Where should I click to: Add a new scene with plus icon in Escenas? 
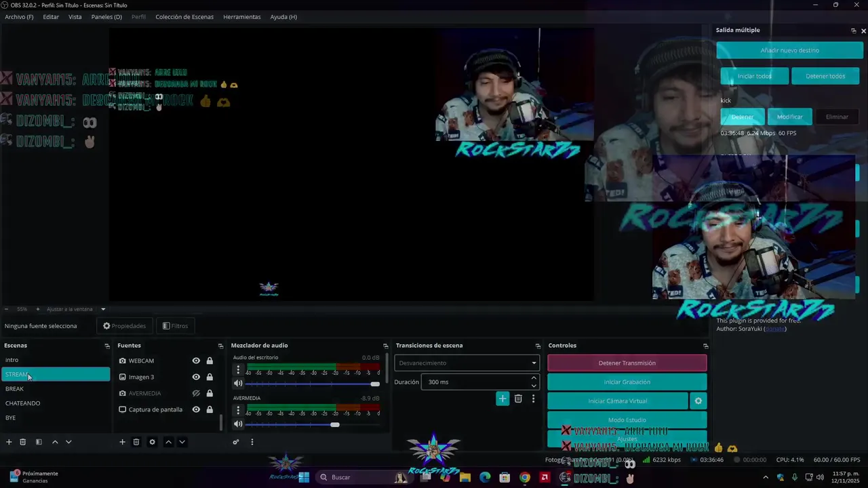9,442
